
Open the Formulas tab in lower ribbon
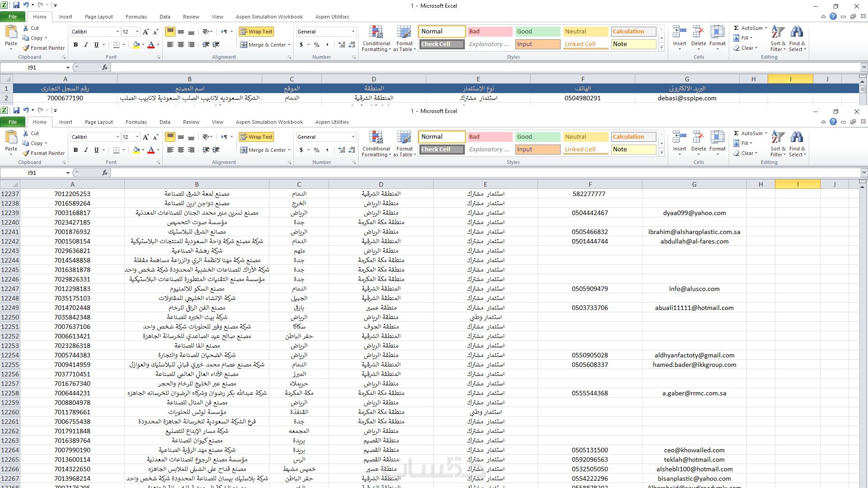point(136,122)
